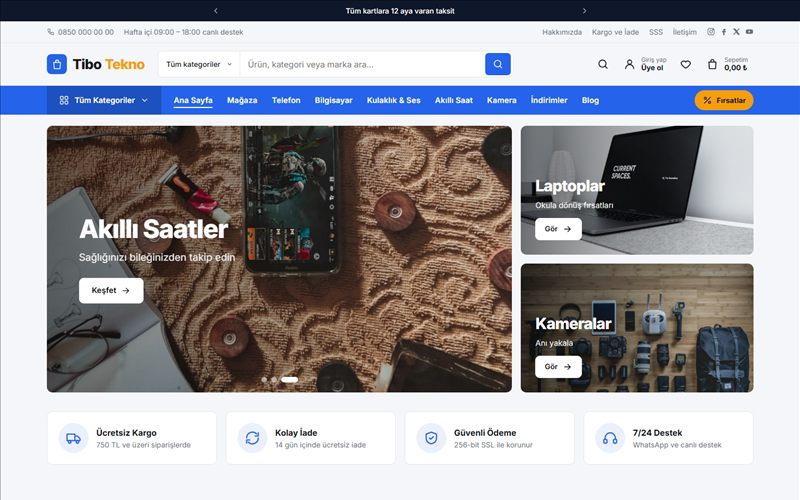This screenshot has height=500, width=800.
Task: Click the Güvenli Ödeme shield icon
Action: pyautogui.click(x=432, y=438)
